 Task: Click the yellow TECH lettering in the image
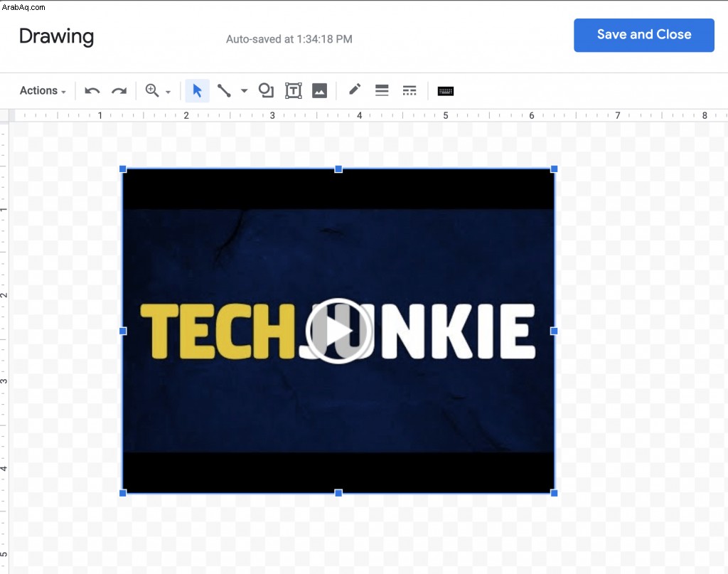pos(218,331)
